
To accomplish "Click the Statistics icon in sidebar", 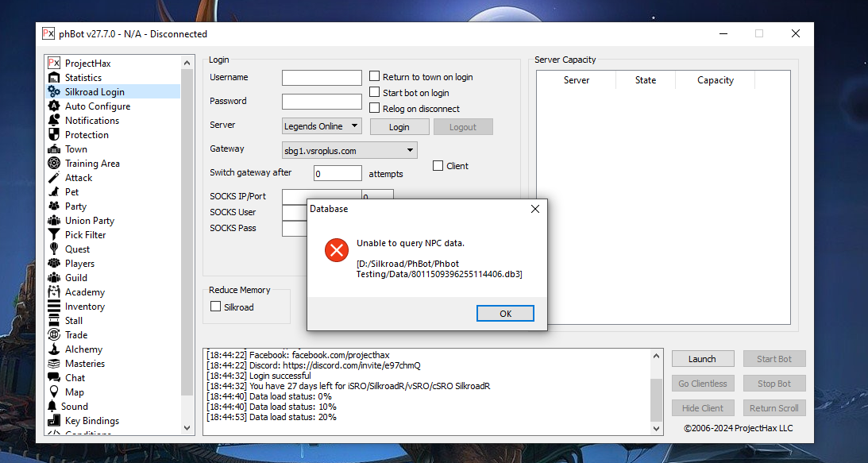I will pyautogui.click(x=54, y=78).
